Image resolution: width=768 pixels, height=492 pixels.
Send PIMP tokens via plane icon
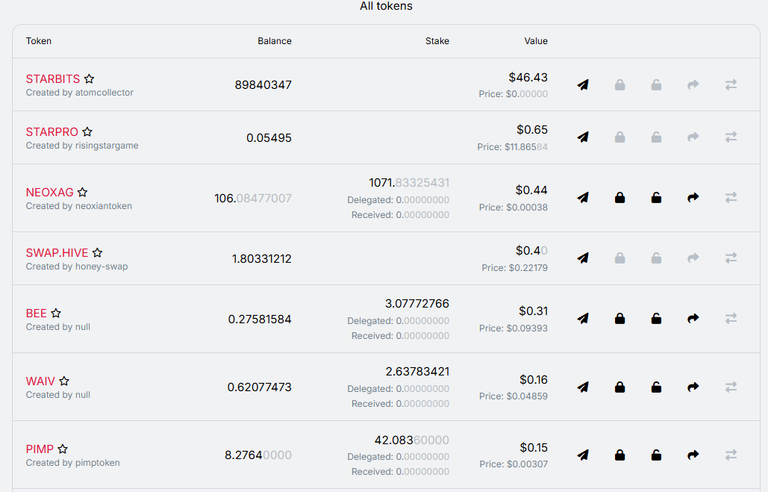[x=582, y=455]
